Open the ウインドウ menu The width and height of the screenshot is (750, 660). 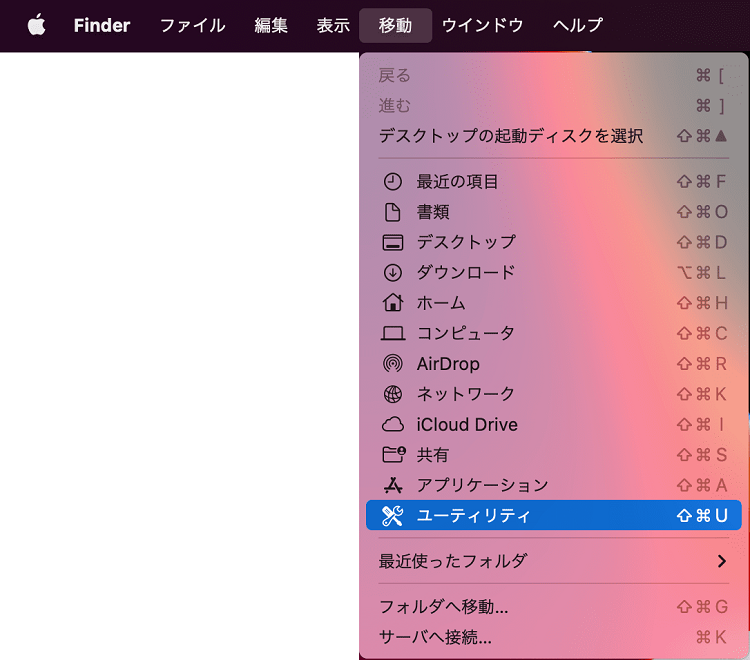483,25
